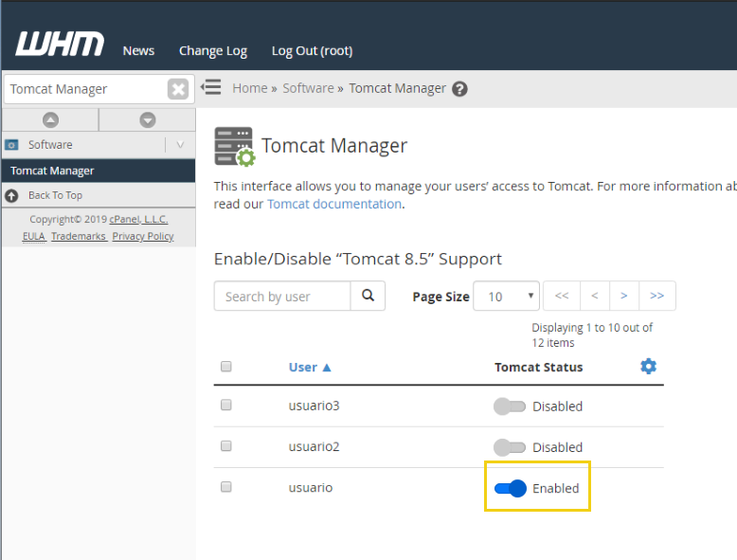Click Tomcat Manager breadcrumb text
Viewport: 737px width, 560px height.
coord(397,88)
